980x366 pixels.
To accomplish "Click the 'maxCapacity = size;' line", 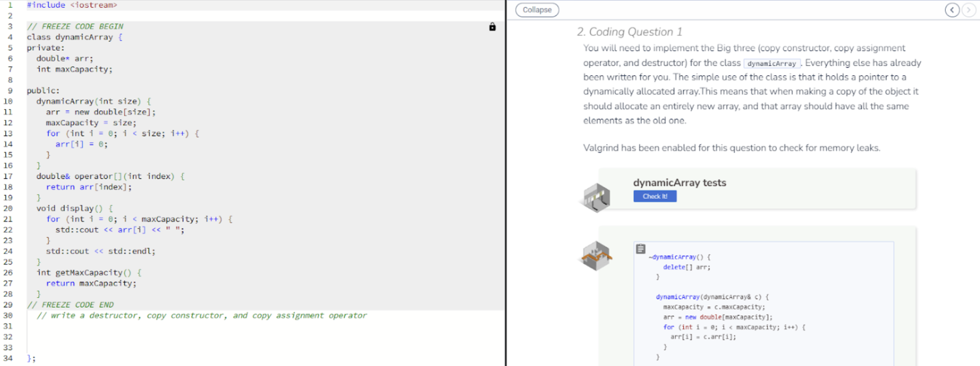I will (x=91, y=123).
